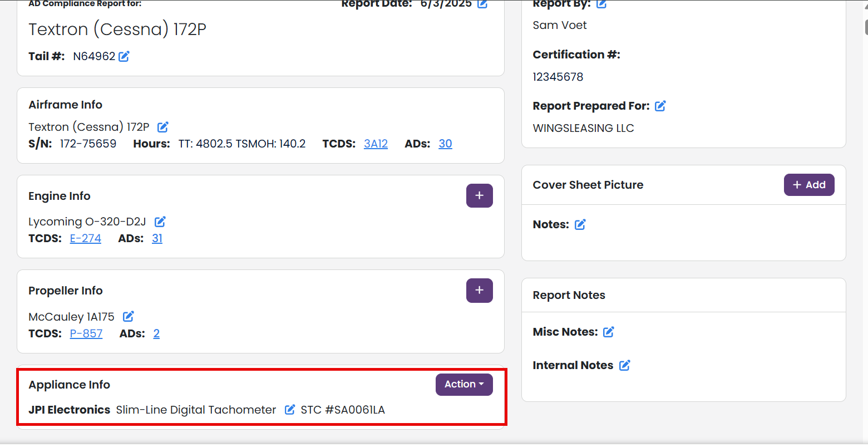This screenshot has height=447, width=868.
Task: View the 30 airframe ADs
Action: point(445,144)
